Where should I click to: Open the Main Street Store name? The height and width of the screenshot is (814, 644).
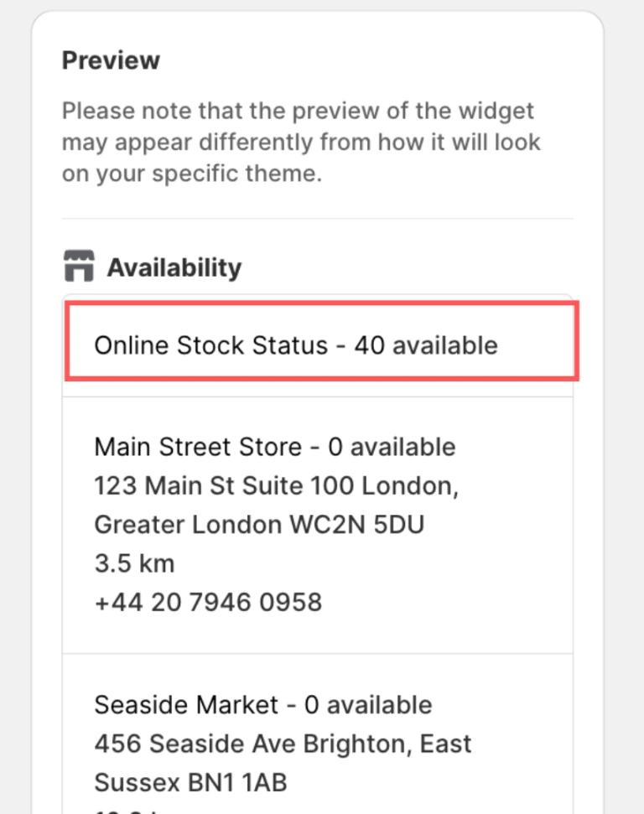click(197, 447)
